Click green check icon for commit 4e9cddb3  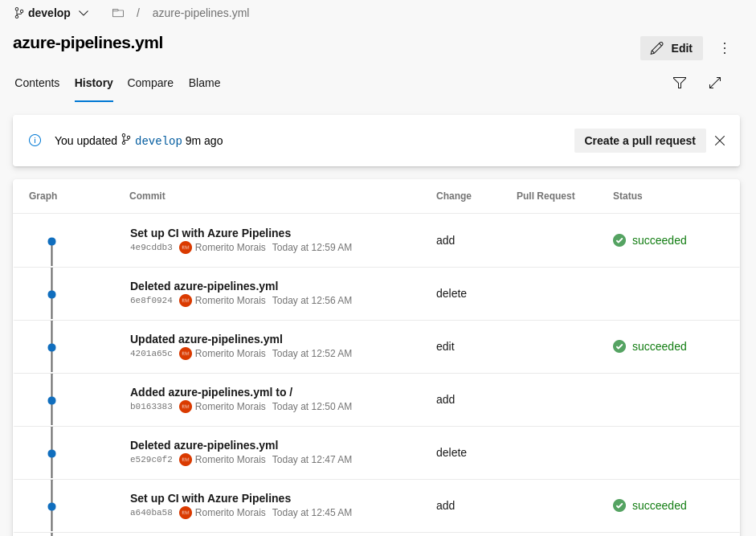pyautogui.click(x=619, y=240)
